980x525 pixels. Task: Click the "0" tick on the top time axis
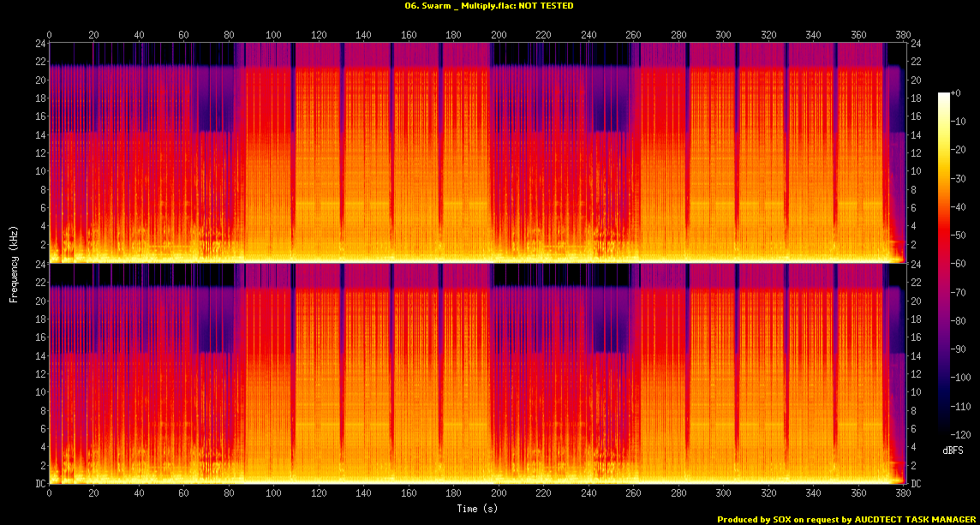50,35
